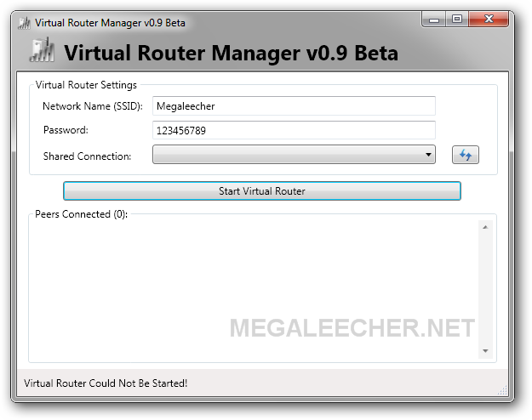Image resolution: width=532 pixels, height=420 pixels.
Task: Click the 'Shared Connection:' label
Action: point(87,156)
